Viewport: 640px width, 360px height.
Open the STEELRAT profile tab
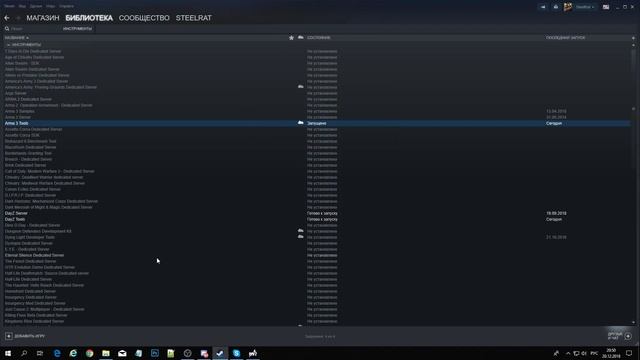(x=193, y=18)
